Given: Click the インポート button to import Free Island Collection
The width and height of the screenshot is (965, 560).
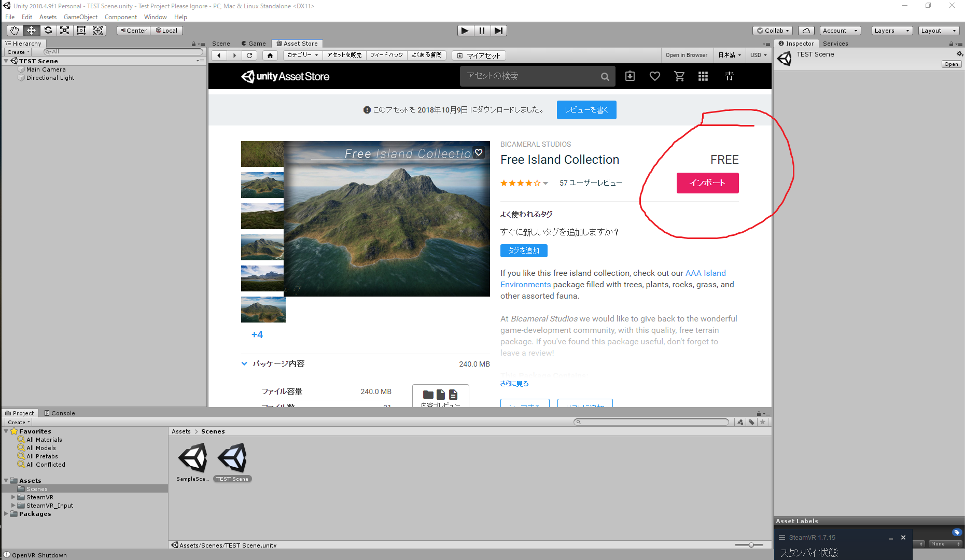Looking at the screenshot, I should 707,183.
